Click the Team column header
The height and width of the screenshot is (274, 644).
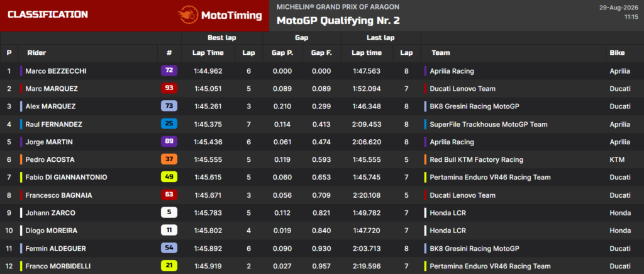pyautogui.click(x=441, y=53)
